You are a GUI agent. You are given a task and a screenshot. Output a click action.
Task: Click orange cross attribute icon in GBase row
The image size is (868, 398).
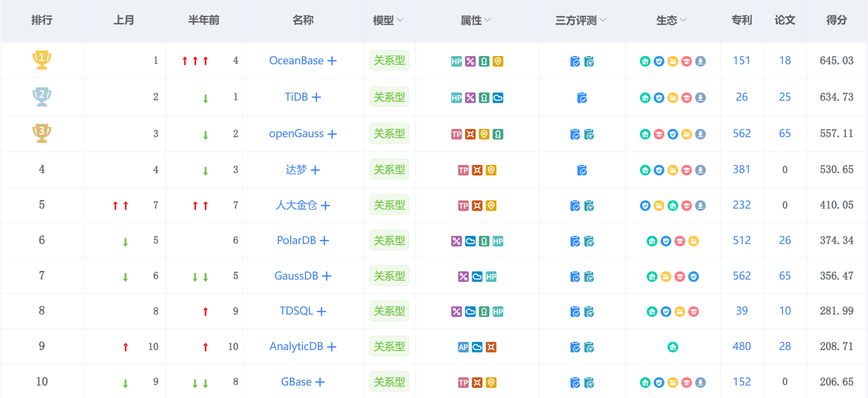(x=477, y=383)
